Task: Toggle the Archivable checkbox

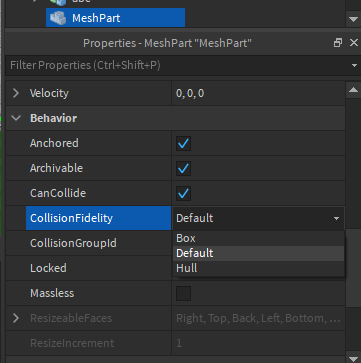Action: (183, 168)
